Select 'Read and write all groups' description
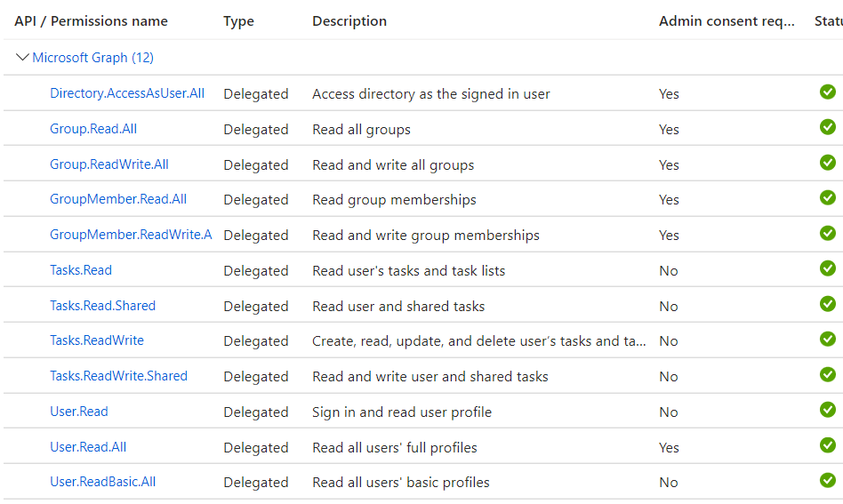 393,165
